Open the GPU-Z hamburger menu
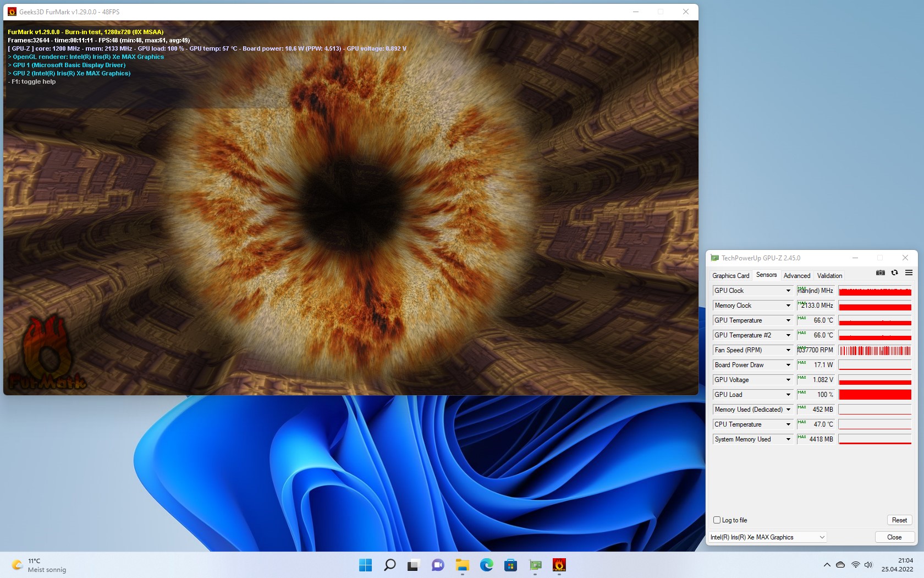 click(909, 272)
